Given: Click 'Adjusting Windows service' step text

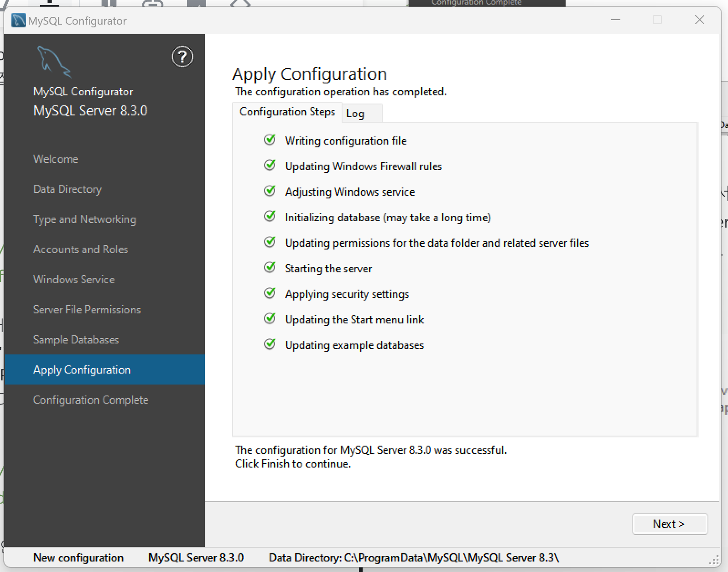Looking at the screenshot, I should [x=350, y=192].
